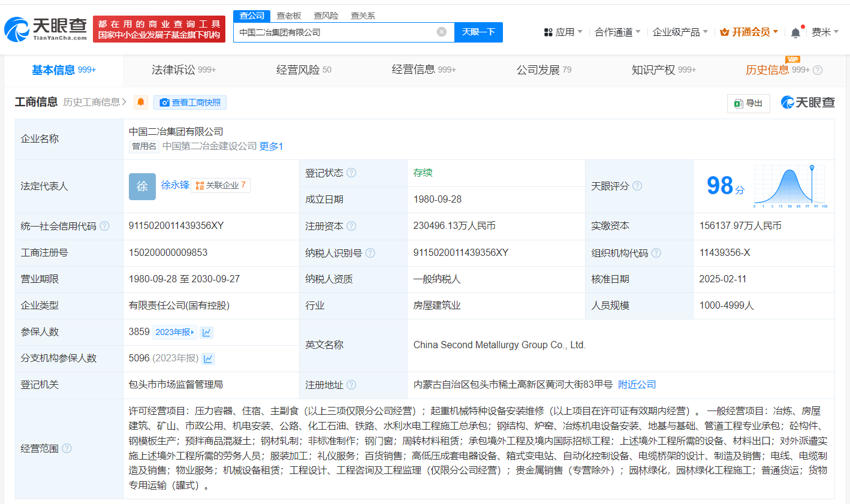Click the notification bell in top navigation

tap(795, 32)
